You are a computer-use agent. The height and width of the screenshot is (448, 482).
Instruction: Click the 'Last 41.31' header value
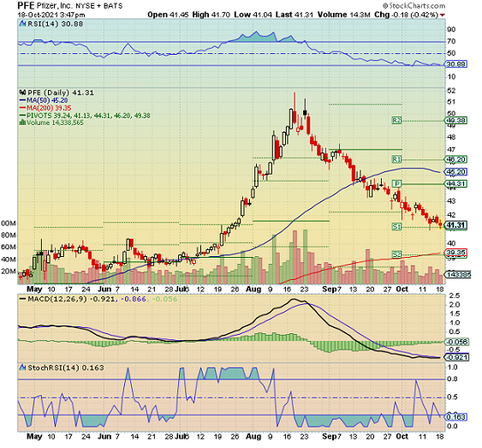[295, 15]
